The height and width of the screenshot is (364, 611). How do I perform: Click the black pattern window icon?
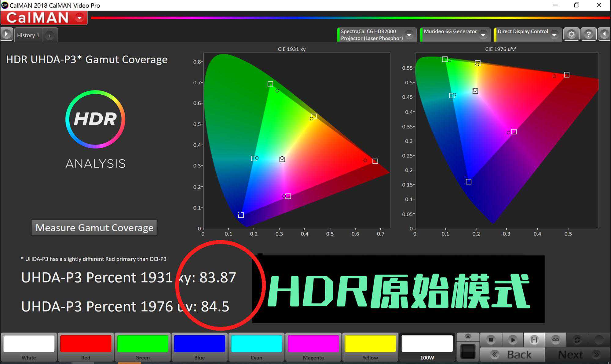[x=468, y=351]
